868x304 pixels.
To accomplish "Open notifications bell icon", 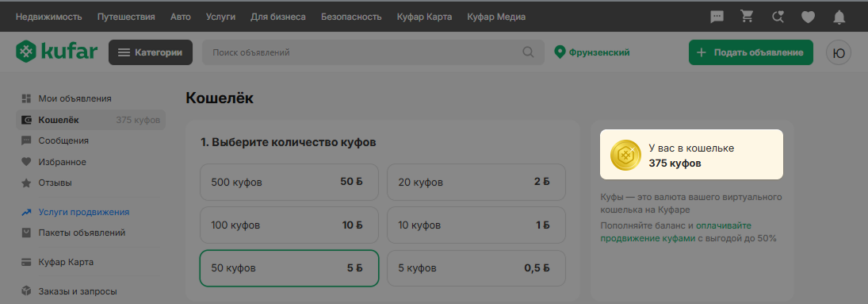I will click(839, 17).
